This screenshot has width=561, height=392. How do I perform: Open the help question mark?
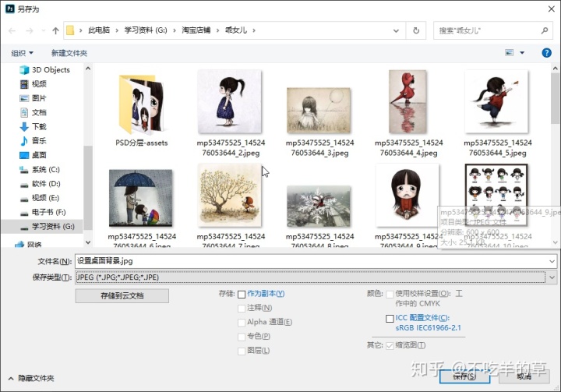click(x=546, y=53)
